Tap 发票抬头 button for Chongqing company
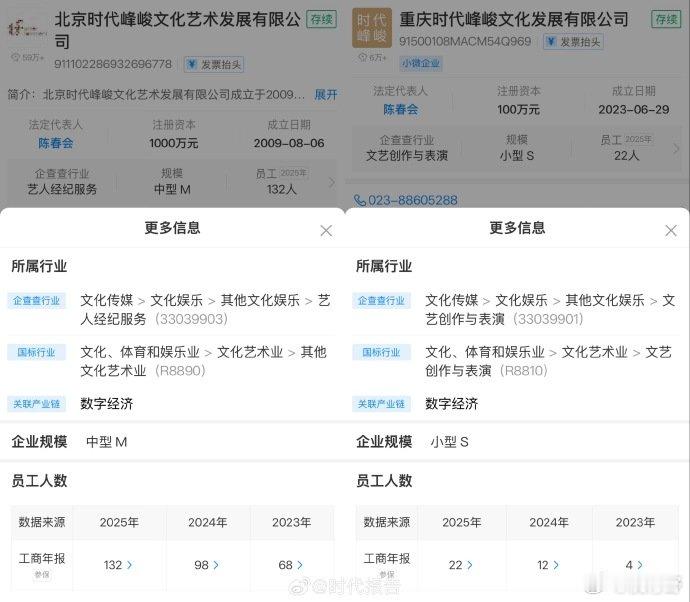The height and width of the screenshot is (602, 690). pos(573,42)
